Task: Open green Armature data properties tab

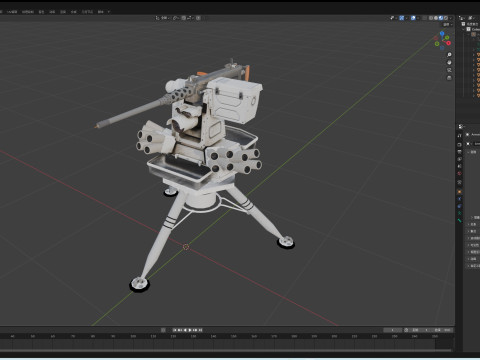Action: tap(459, 213)
